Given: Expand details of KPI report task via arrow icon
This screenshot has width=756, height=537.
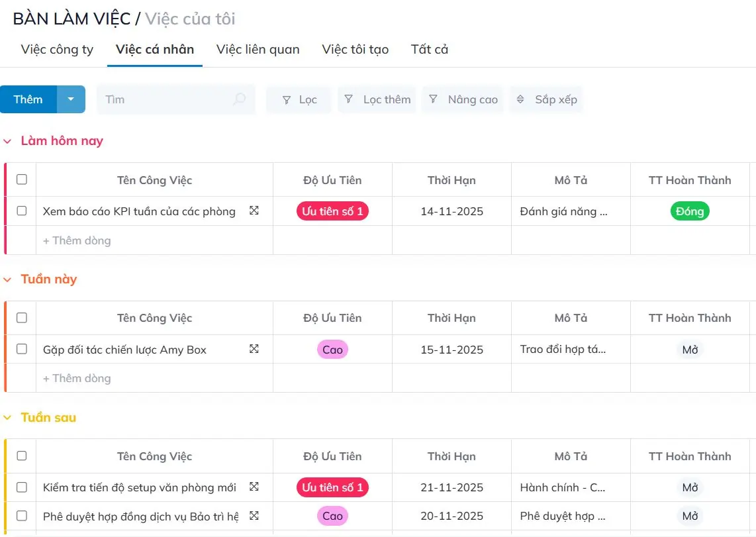Looking at the screenshot, I should click(254, 209).
